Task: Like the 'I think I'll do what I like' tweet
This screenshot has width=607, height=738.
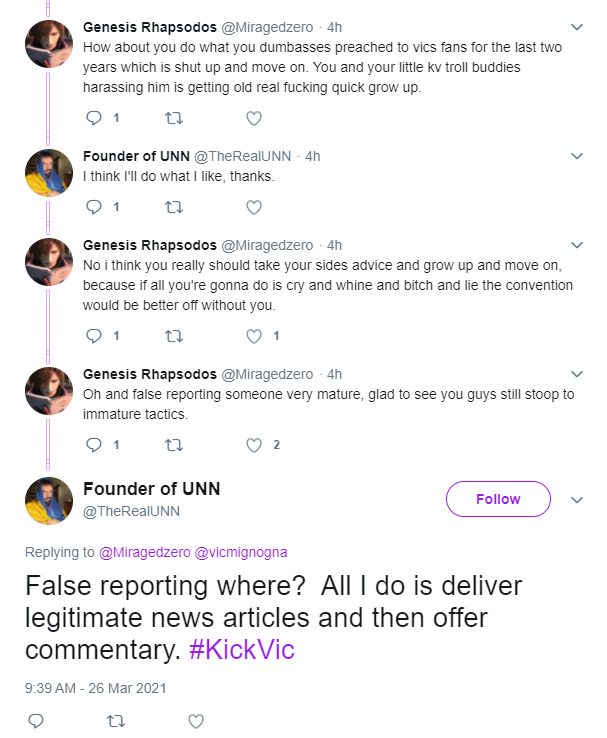Action: click(x=254, y=207)
